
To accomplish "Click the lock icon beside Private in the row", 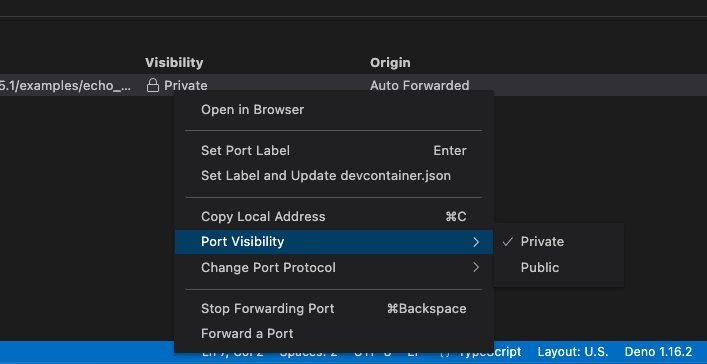I will 153,85.
